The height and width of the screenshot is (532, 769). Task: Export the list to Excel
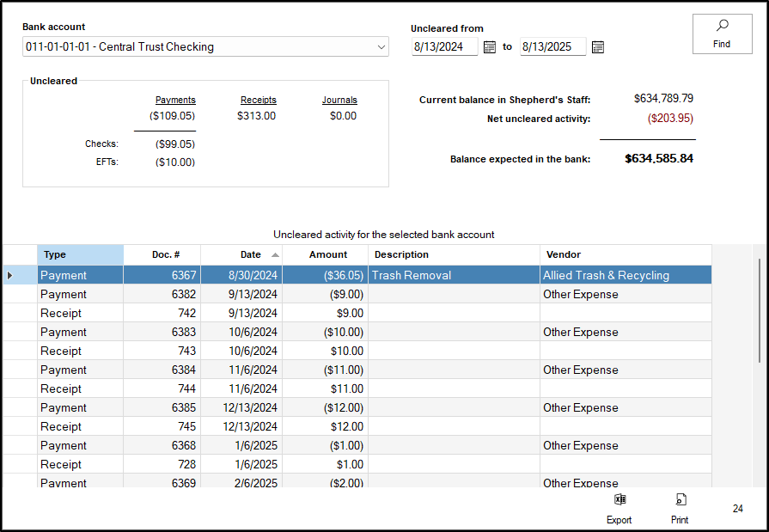click(x=619, y=508)
